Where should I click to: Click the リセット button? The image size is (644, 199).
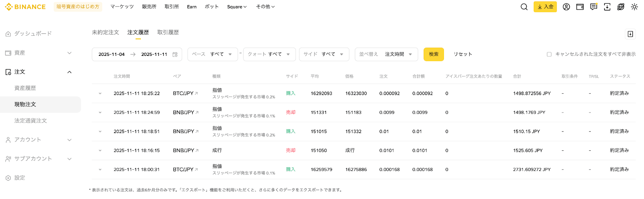(x=463, y=54)
